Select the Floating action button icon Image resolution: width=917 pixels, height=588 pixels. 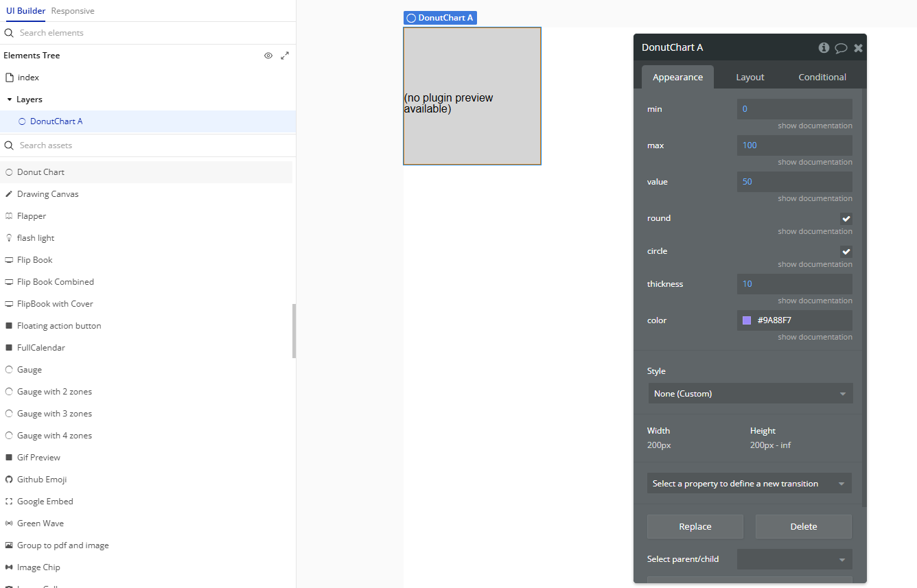tap(10, 326)
